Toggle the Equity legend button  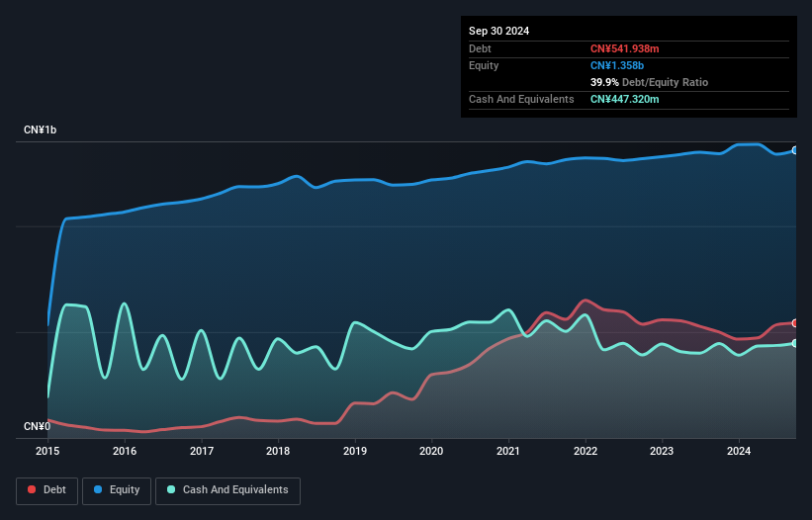(117, 490)
